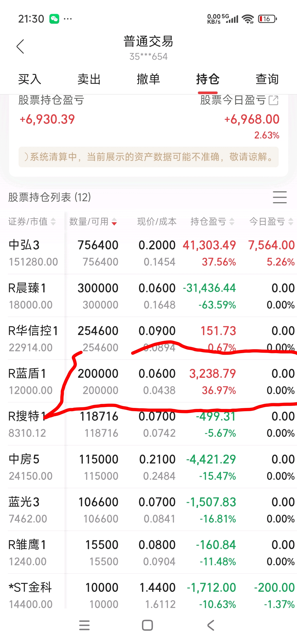Tap 7,564.00 today's gain for 中弘3
The width and height of the screenshot is (297, 644).
(x=271, y=245)
